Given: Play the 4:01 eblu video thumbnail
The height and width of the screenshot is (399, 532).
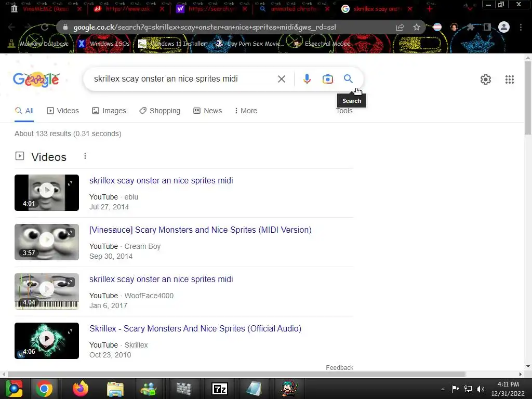Looking at the screenshot, I should [47, 193].
